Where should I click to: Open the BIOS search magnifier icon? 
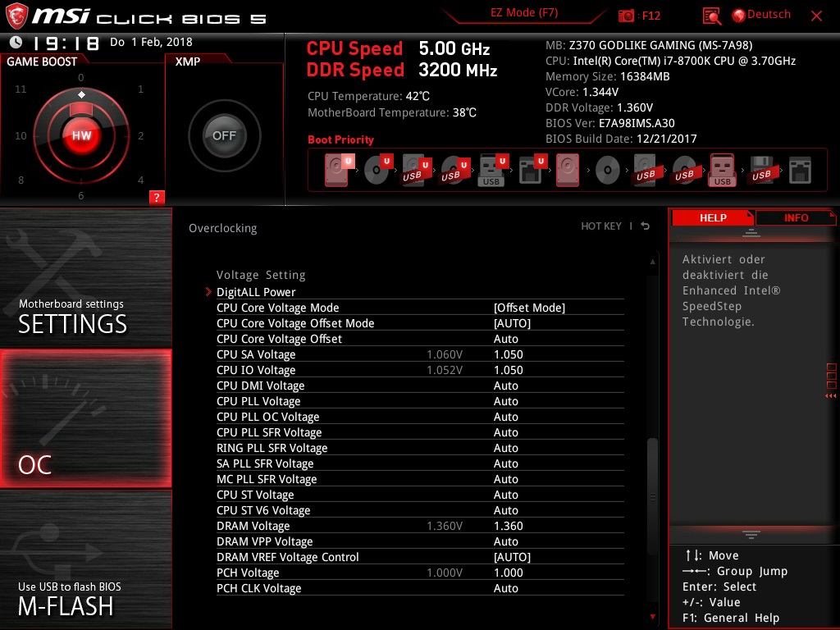711,16
